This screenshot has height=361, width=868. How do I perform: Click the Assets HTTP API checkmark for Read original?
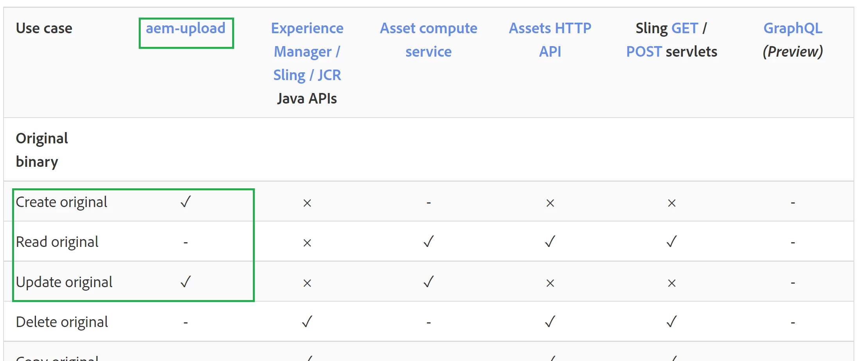click(550, 242)
